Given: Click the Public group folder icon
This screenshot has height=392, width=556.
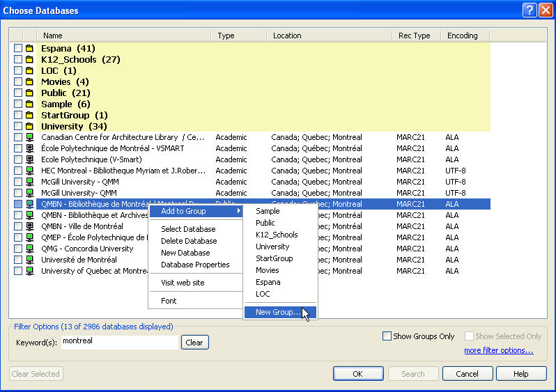Looking at the screenshot, I should tap(29, 93).
